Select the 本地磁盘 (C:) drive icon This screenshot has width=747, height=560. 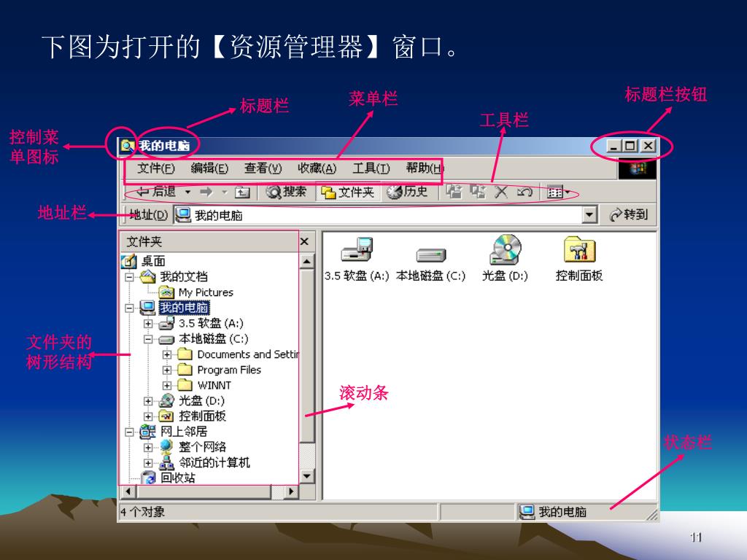(430, 265)
